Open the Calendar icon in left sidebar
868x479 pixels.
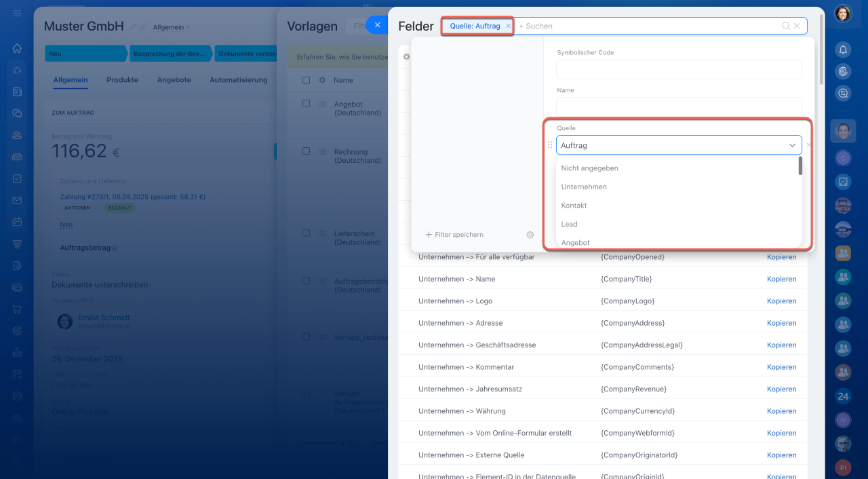17,222
